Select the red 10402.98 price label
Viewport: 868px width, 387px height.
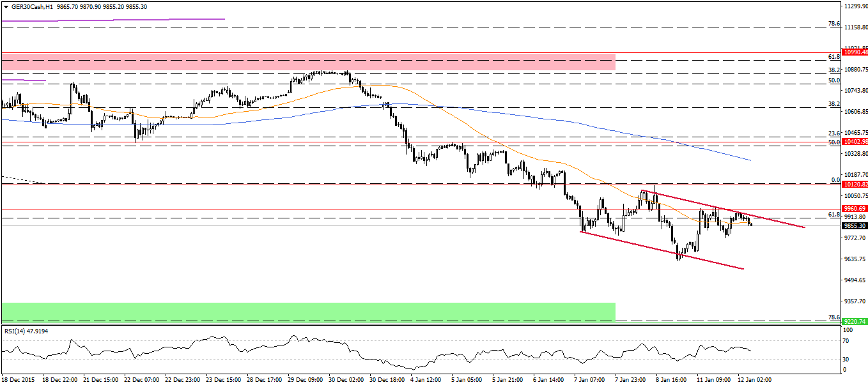855,141
